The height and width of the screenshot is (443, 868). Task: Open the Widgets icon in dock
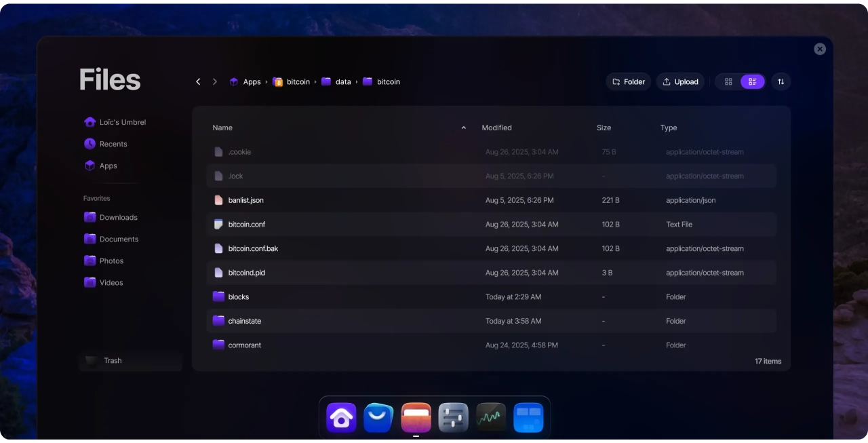point(528,418)
